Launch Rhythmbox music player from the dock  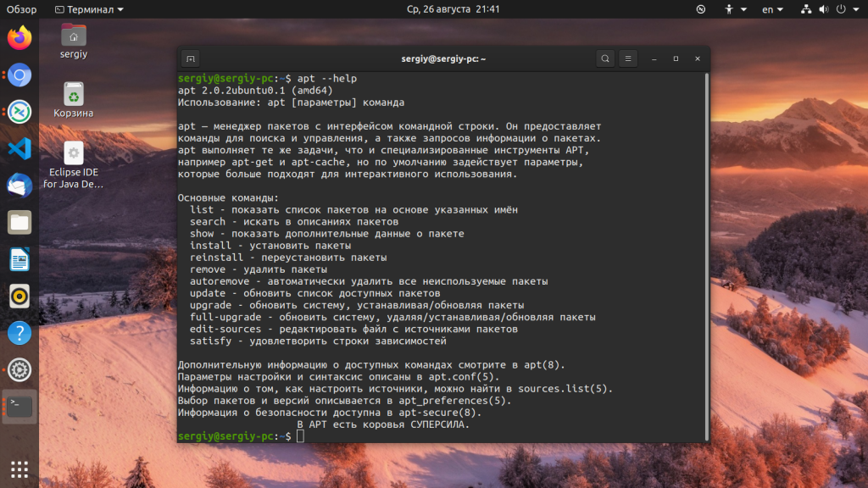click(x=19, y=296)
